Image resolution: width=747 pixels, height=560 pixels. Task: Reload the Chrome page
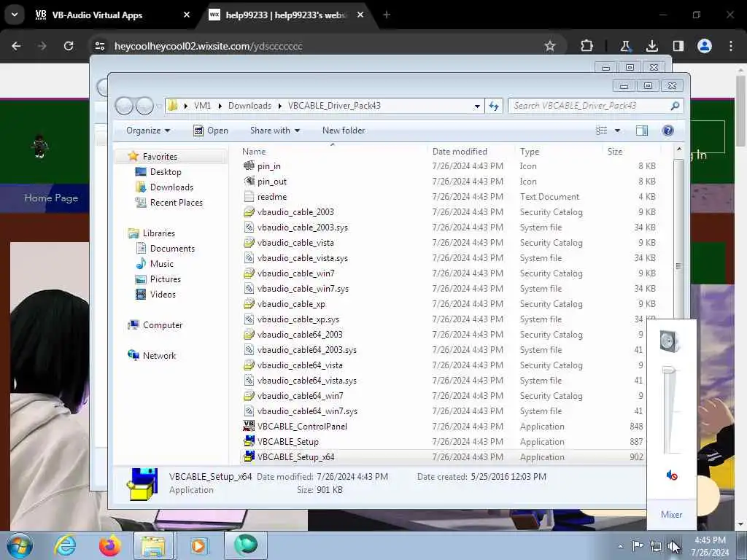(x=69, y=46)
